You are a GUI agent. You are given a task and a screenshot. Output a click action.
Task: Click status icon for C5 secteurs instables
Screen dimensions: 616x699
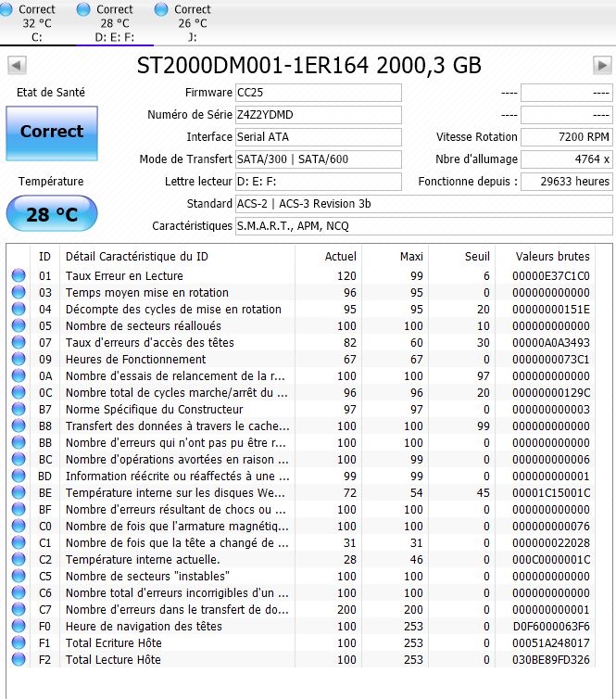click(x=19, y=576)
